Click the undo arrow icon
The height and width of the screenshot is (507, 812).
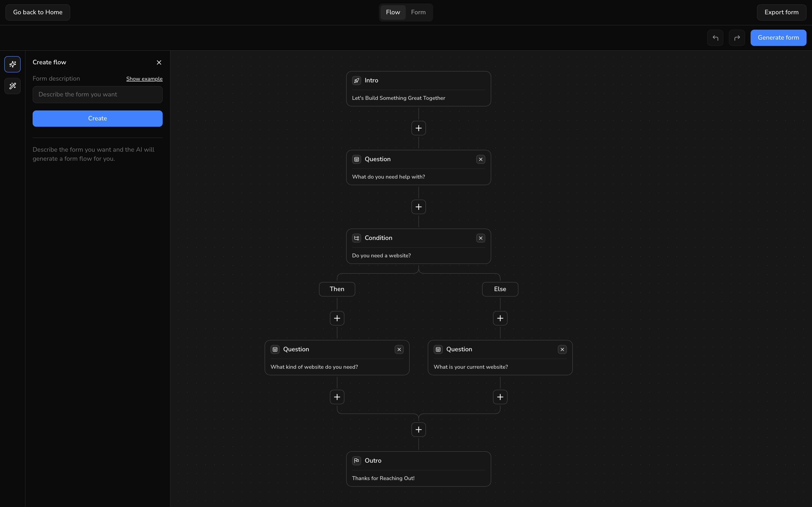(715, 38)
